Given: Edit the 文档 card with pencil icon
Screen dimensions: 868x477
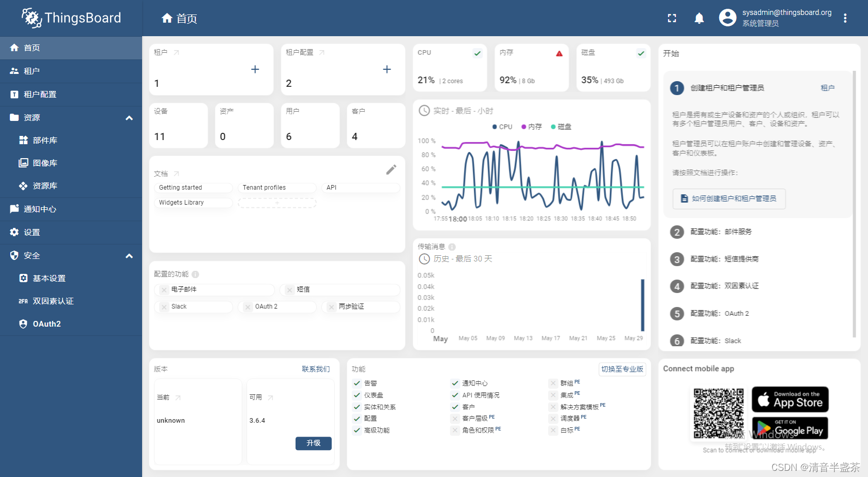Looking at the screenshot, I should click(x=391, y=169).
